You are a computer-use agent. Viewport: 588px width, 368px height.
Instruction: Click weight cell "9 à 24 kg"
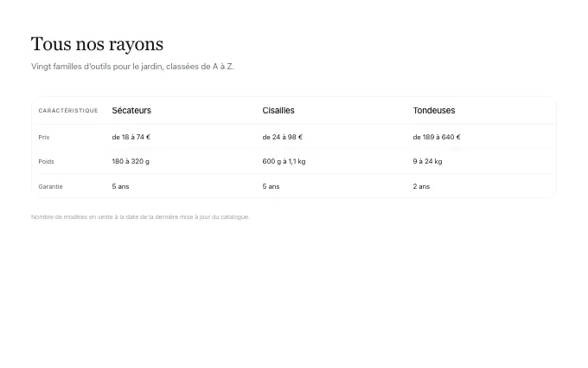click(427, 161)
